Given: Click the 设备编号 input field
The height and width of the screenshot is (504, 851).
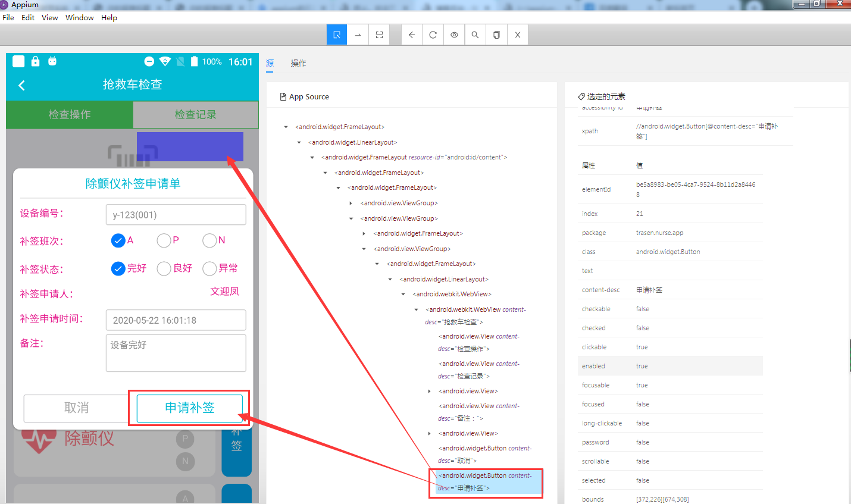Looking at the screenshot, I should coord(176,215).
